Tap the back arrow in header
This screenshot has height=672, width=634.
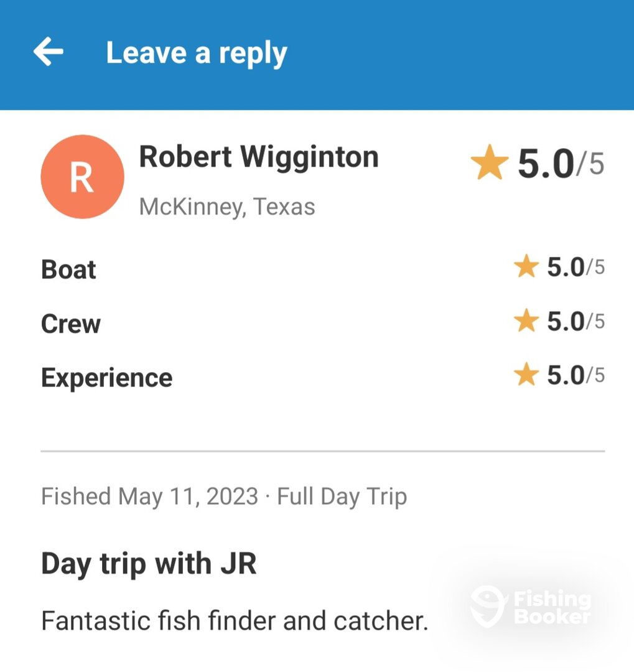[x=49, y=52]
